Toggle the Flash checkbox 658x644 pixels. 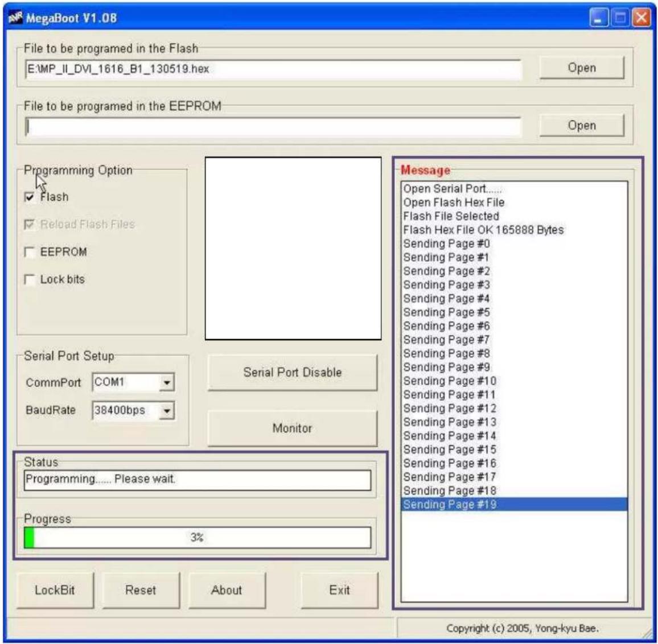pos(30,197)
